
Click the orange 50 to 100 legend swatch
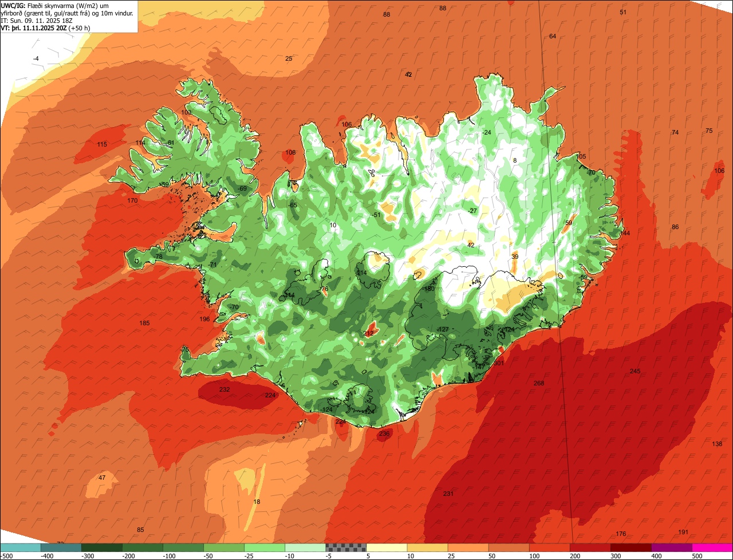coord(508,547)
